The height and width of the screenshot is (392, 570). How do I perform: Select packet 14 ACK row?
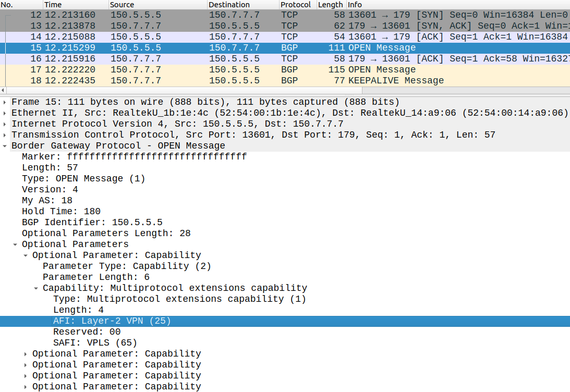(285, 36)
